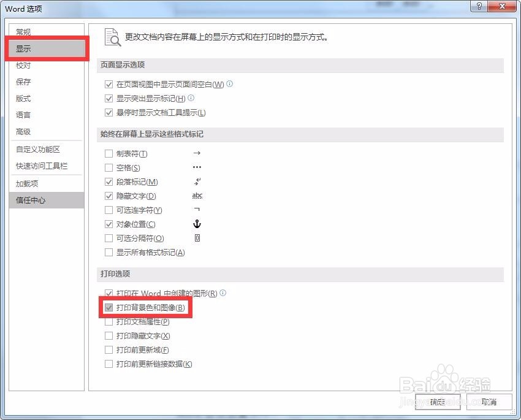Switch to the 高级 section
Screen dimensions: 521x420
click(x=23, y=131)
